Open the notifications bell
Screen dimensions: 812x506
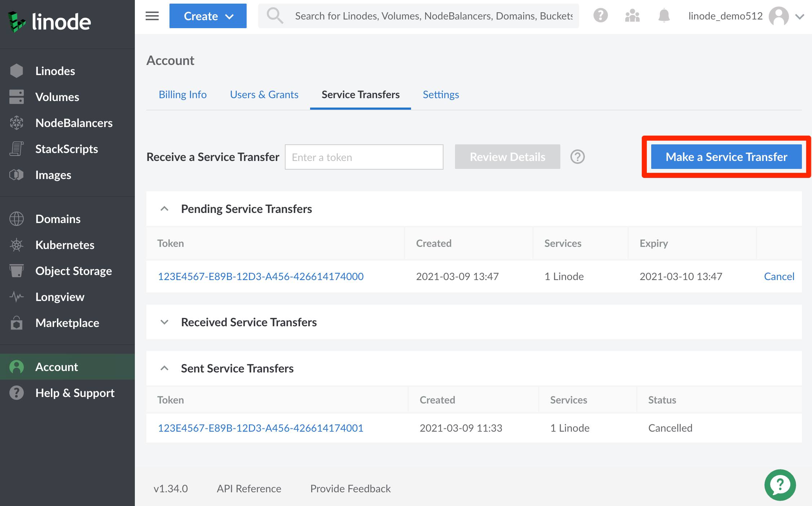pyautogui.click(x=663, y=16)
